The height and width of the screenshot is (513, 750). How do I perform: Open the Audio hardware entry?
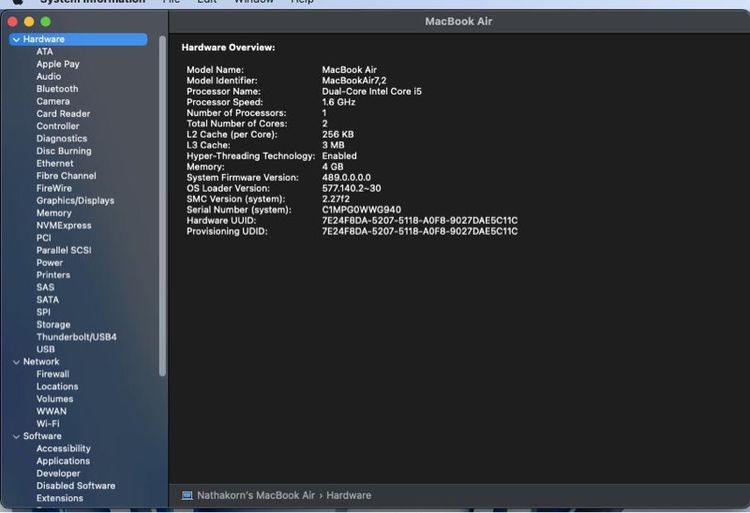49,76
